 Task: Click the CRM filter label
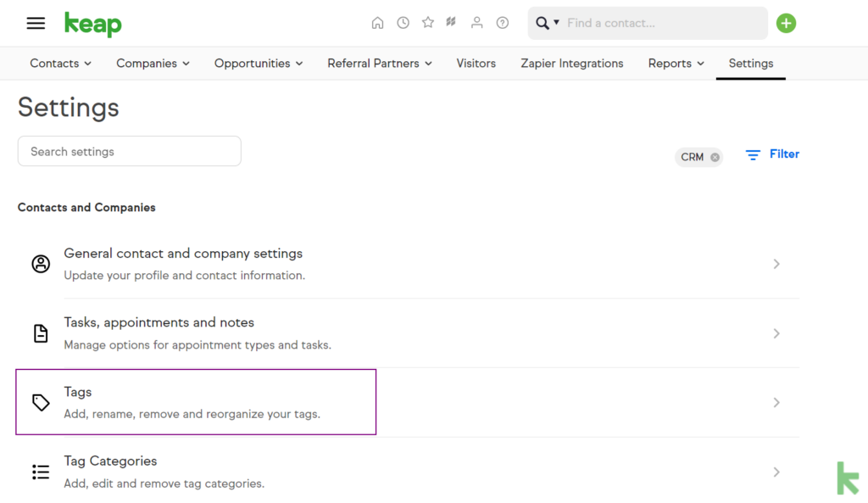(692, 157)
